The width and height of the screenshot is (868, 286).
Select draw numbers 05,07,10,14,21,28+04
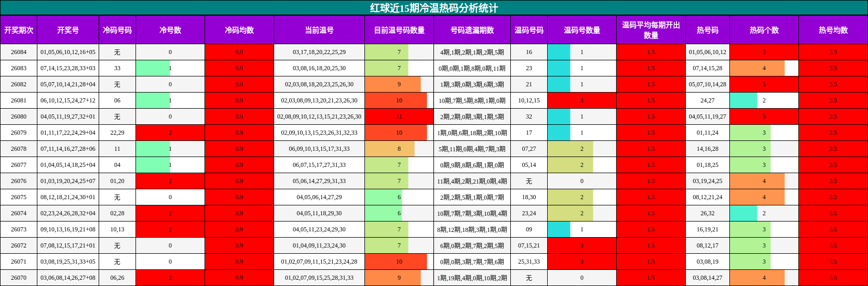(x=68, y=84)
